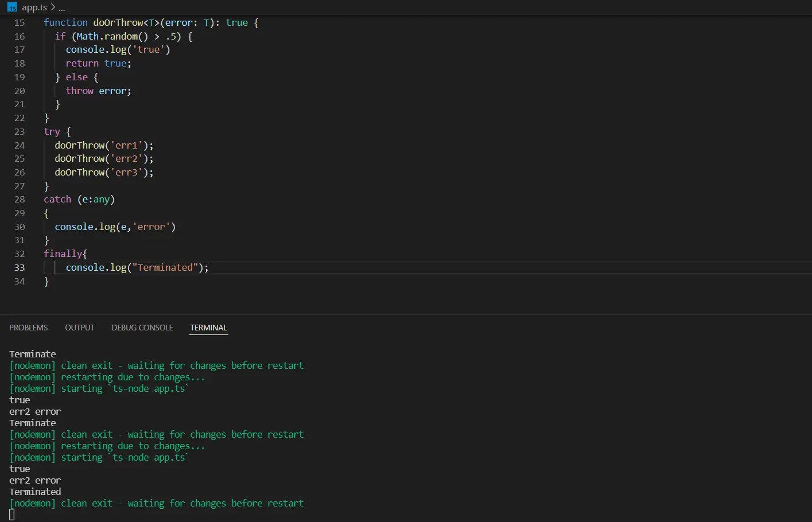Place cursor on the doOrThrow function name
Image resolution: width=812 pixels, height=522 pixels.
pyautogui.click(x=118, y=22)
